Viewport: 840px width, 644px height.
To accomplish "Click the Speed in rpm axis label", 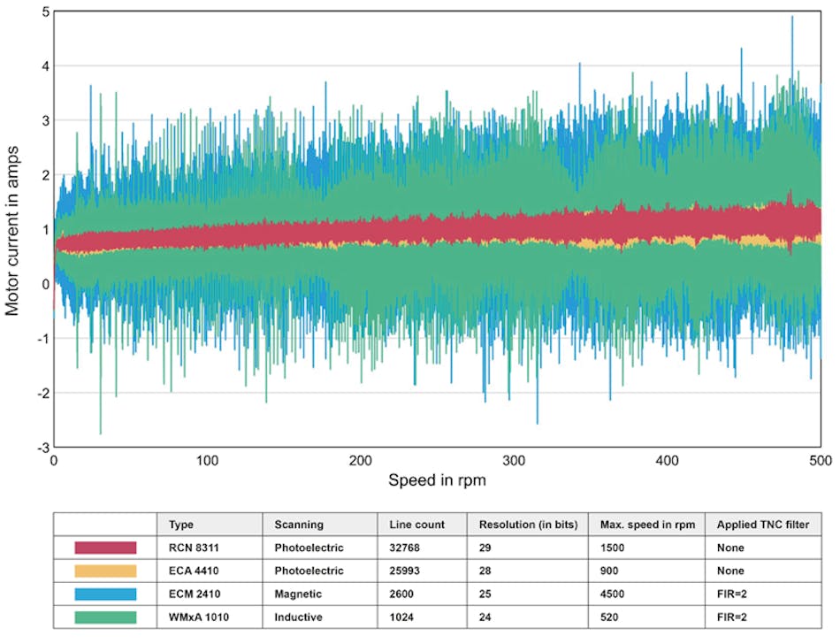I will 437,480.
